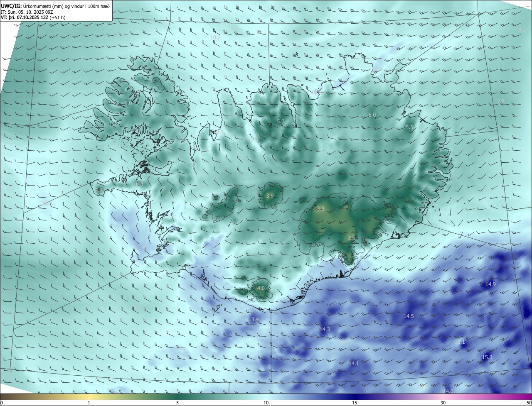The image size is (532, 406).
Task: Click the 3.9 value on the central glacier
Action: point(270,196)
